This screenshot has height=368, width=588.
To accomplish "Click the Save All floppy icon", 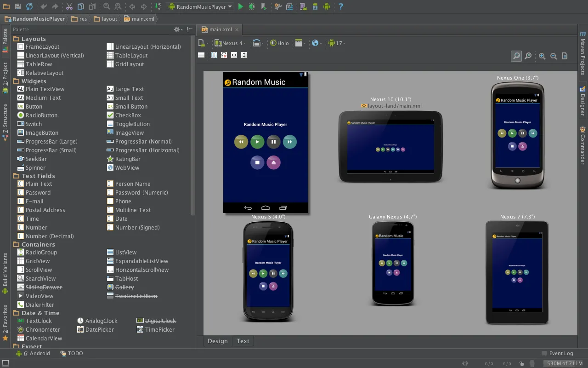I will pos(17,6).
